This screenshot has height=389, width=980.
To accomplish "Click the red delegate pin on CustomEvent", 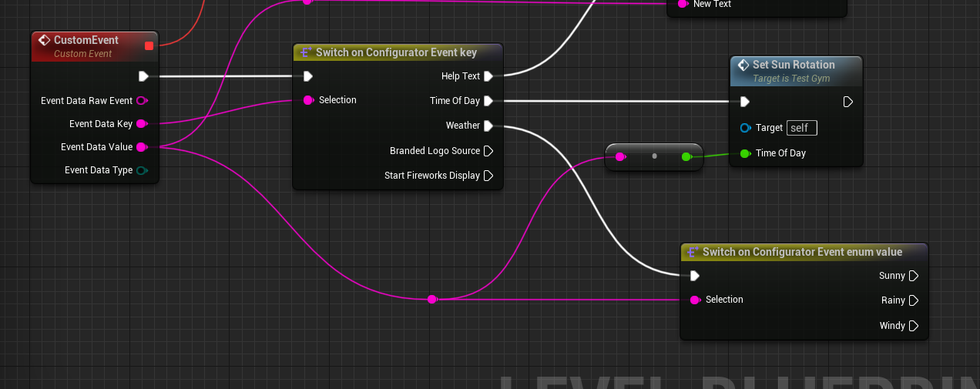I will click(x=149, y=45).
